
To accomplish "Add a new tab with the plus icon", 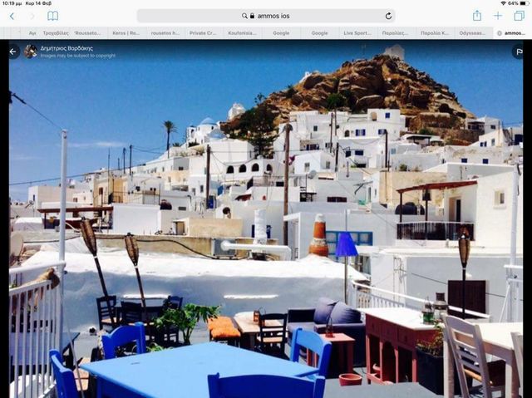I will tap(498, 16).
